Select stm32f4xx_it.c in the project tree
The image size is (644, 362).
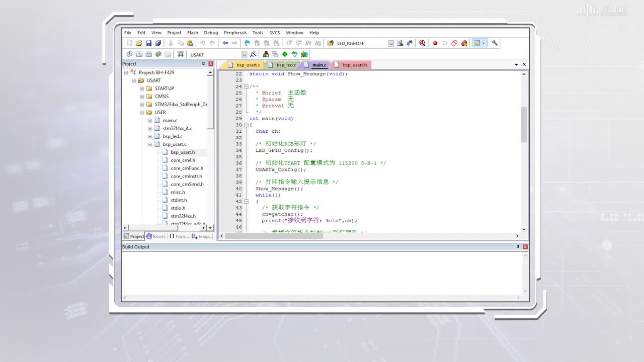click(177, 128)
